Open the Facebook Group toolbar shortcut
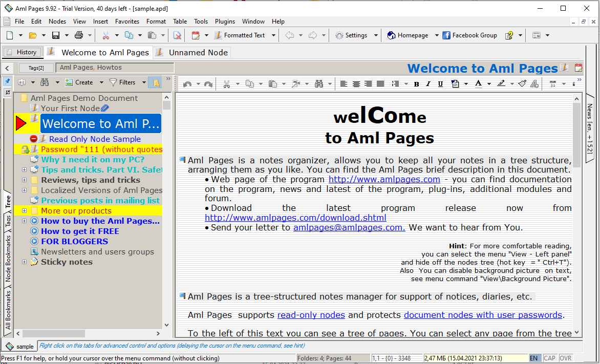This screenshot has height=364, width=600. [x=469, y=35]
